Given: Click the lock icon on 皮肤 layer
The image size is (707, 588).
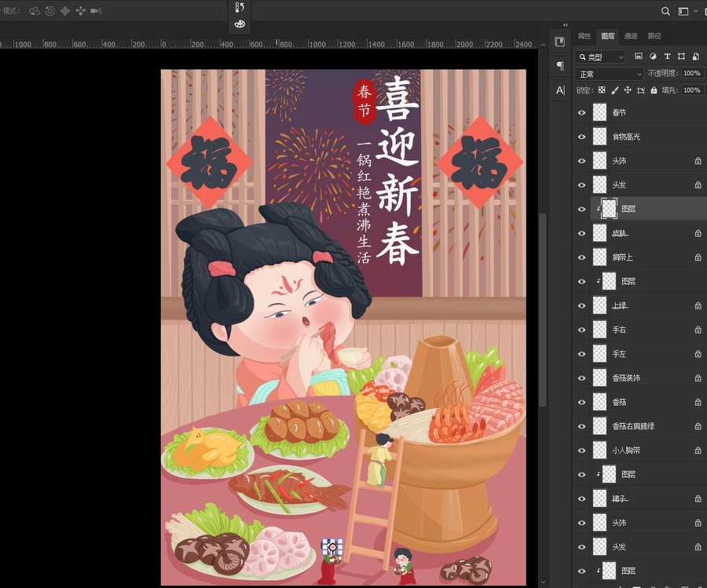Looking at the screenshot, I should click(x=698, y=233).
